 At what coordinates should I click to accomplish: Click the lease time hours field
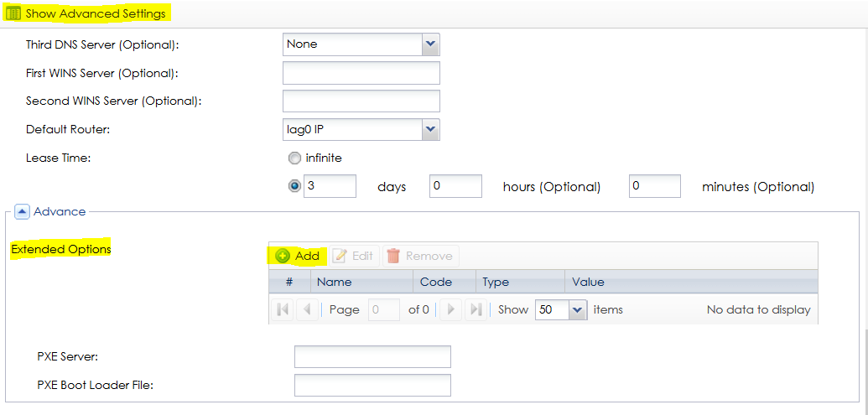(x=455, y=186)
